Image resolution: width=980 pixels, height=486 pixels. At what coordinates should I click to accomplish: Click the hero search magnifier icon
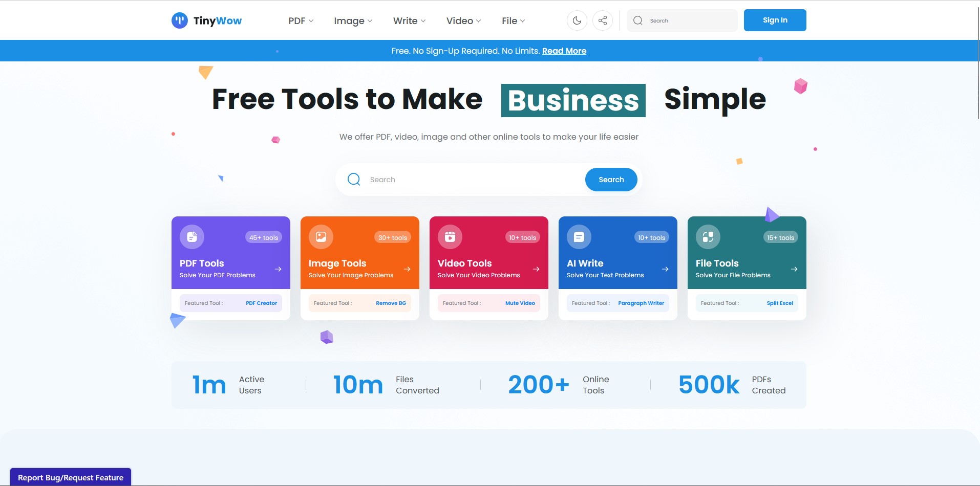click(354, 179)
